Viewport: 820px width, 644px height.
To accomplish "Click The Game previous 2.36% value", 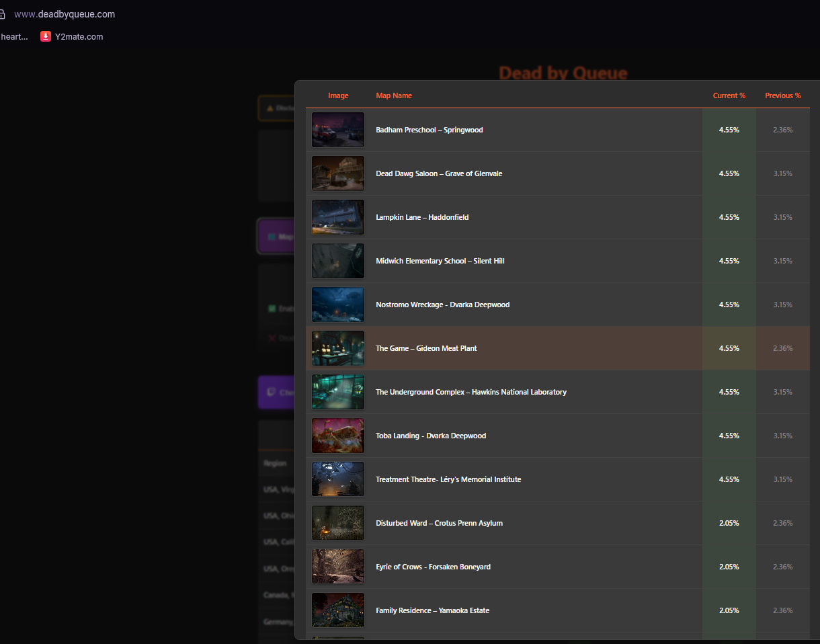I will (783, 348).
